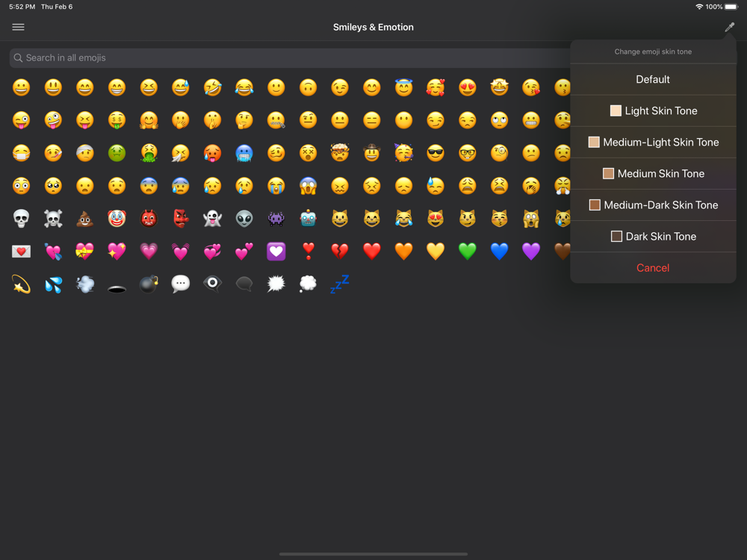Select the loudly crying face emoji
This screenshot has width=747, height=560.
point(276,186)
